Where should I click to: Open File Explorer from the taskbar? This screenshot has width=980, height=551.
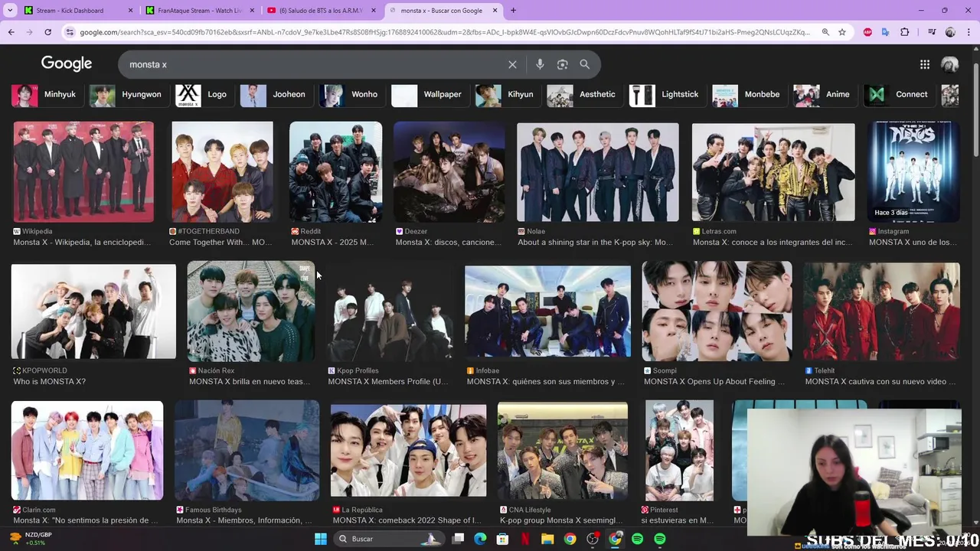547,539
